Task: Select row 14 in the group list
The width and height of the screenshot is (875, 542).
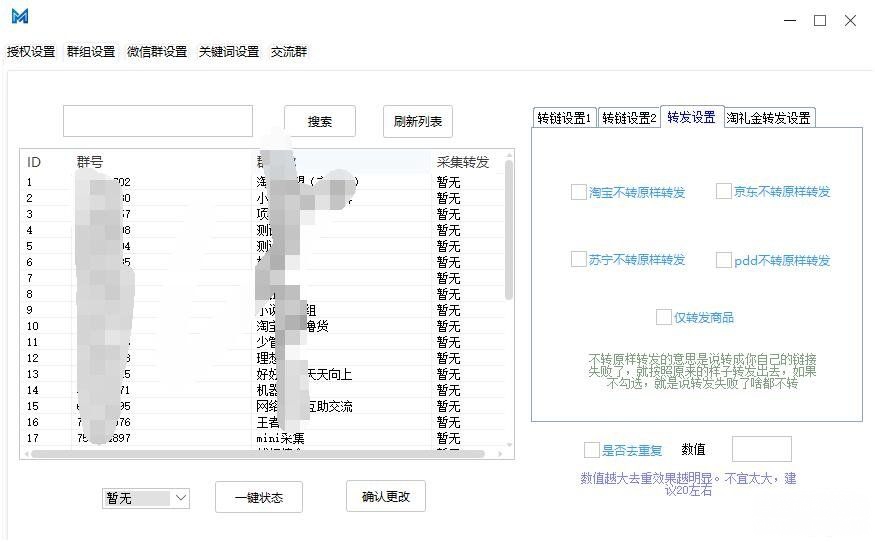Action: (x=263, y=390)
